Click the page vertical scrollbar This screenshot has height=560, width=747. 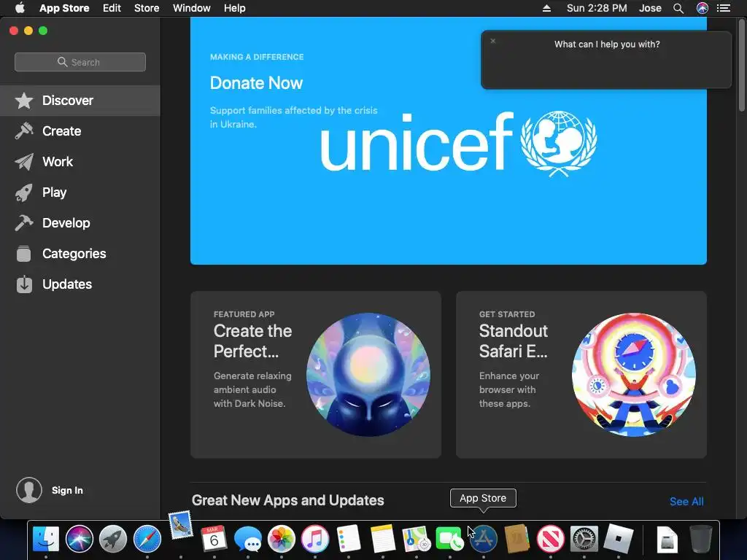click(741, 66)
